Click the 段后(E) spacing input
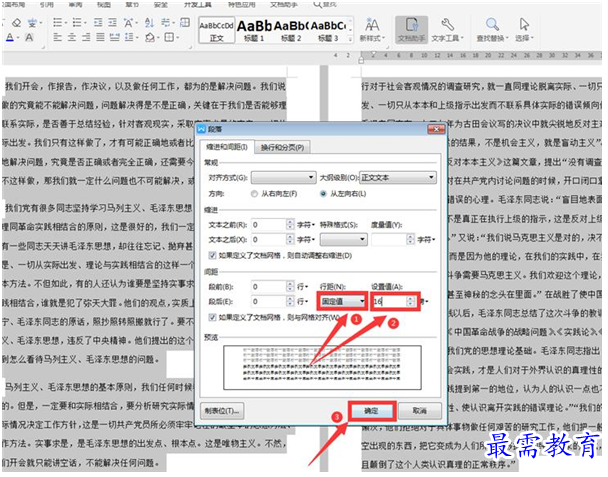The height and width of the screenshot is (477, 608). click(x=269, y=301)
